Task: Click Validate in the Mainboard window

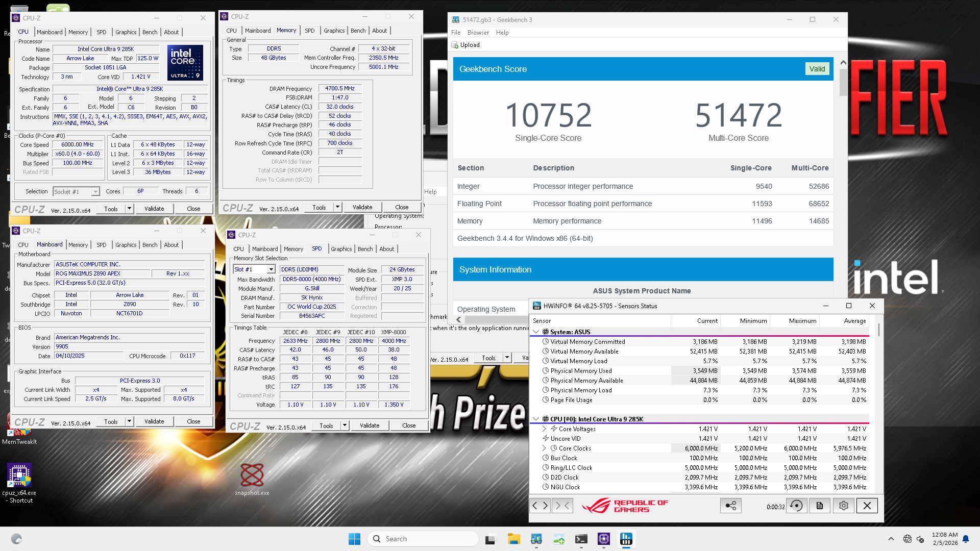Action: click(154, 421)
